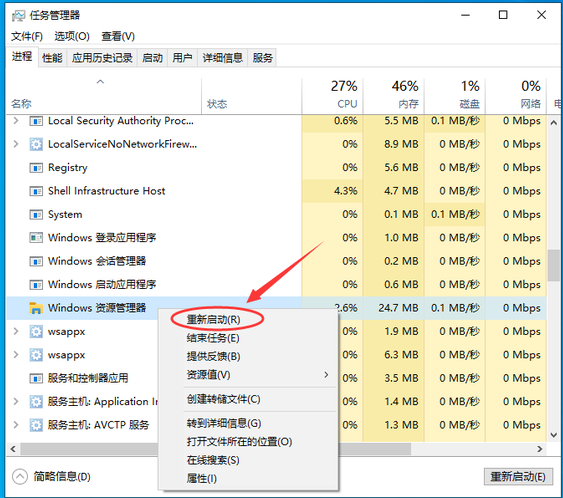Click the Windows 资源管理器 folder icon
The width and height of the screenshot is (563, 498).
pos(36,308)
